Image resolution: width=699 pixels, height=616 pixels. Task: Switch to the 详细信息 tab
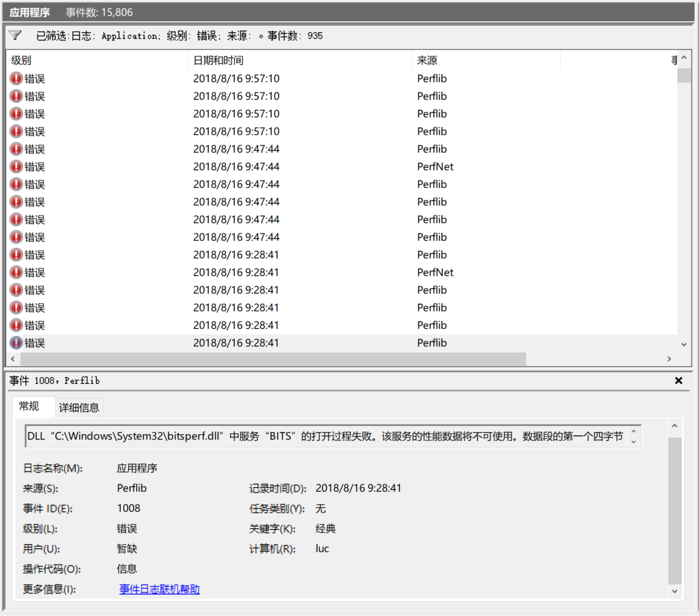click(x=78, y=407)
